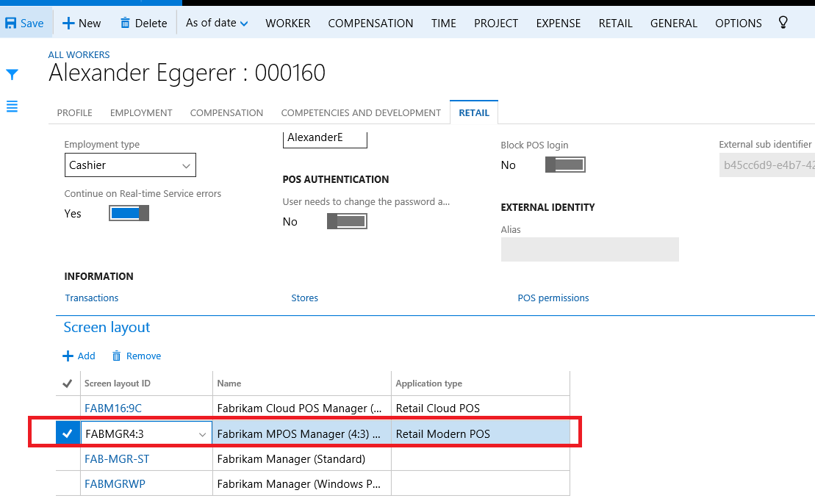The width and height of the screenshot is (815, 504).
Task: Collapse the Screen layout section header
Action: pyautogui.click(x=107, y=328)
